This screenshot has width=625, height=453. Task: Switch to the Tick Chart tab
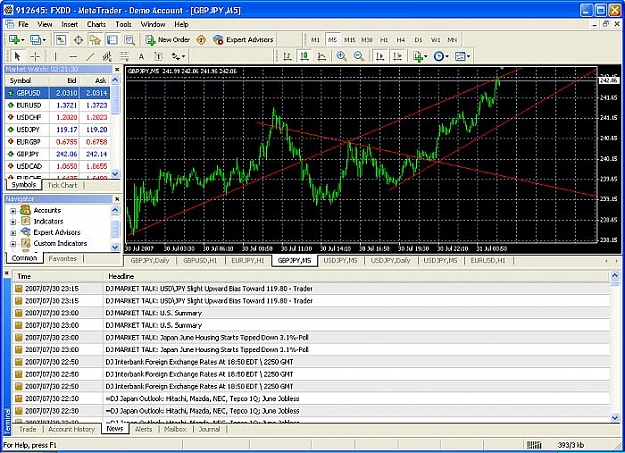62,185
